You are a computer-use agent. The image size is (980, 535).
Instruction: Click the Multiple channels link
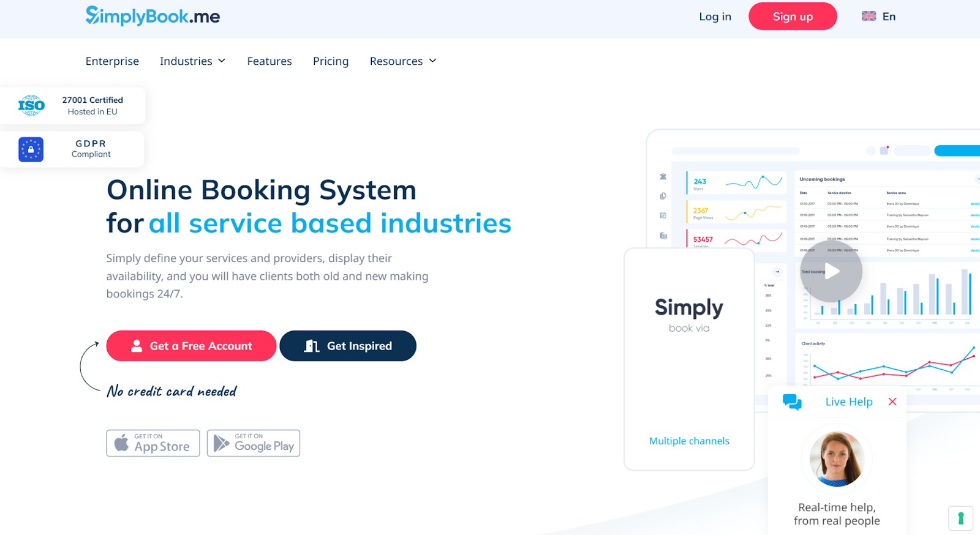click(x=689, y=441)
